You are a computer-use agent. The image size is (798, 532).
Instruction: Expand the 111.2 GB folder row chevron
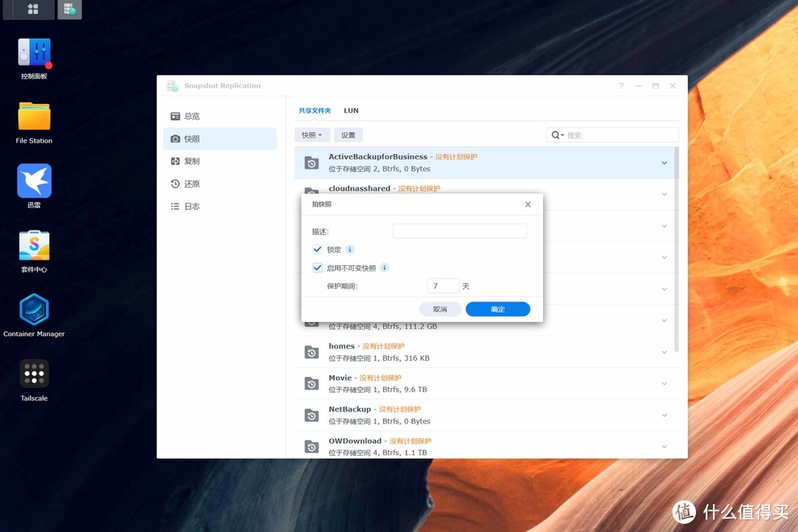(664, 321)
